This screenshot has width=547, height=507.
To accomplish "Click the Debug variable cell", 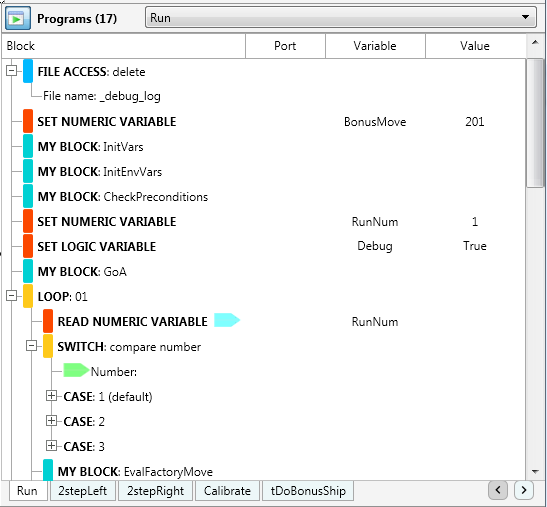I will (x=375, y=246).
